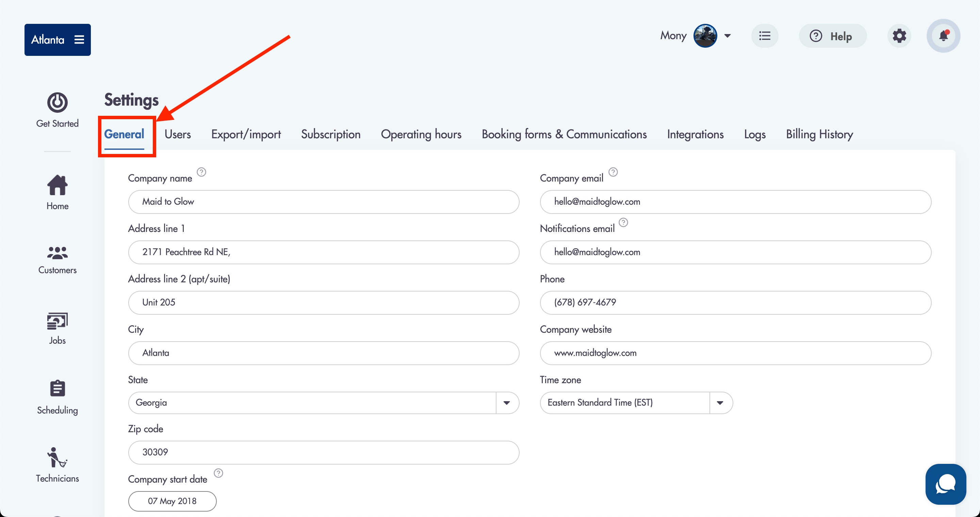Open the notifications bell

(944, 36)
